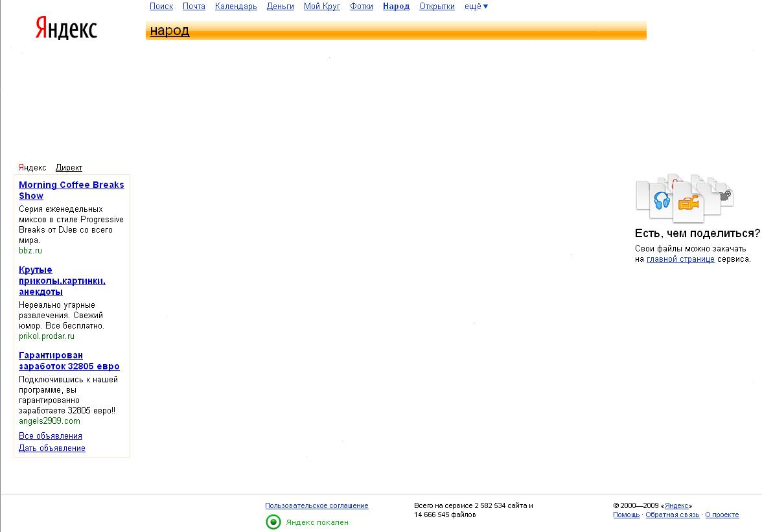This screenshot has width=762, height=532.
Task: Open Почта in the top navigation
Action: point(194,6)
